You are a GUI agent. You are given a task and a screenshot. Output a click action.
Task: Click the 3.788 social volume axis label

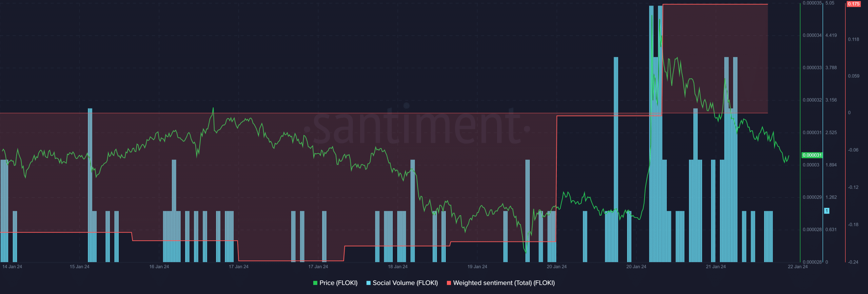click(x=831, y=67)
